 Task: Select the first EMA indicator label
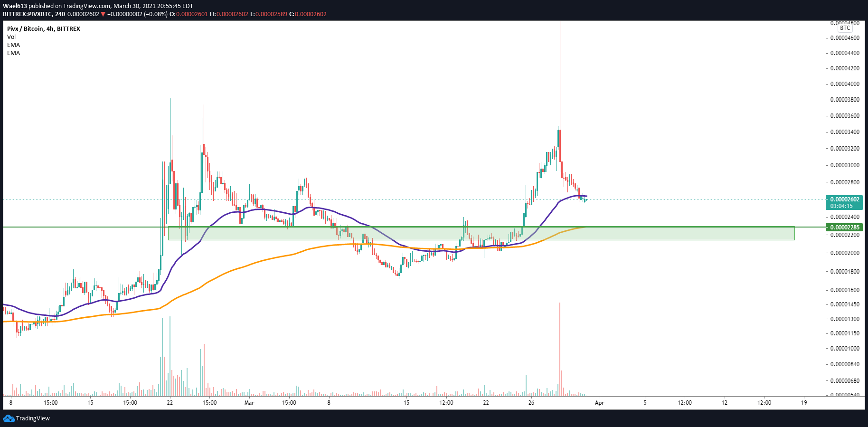(x=14, y=45)
